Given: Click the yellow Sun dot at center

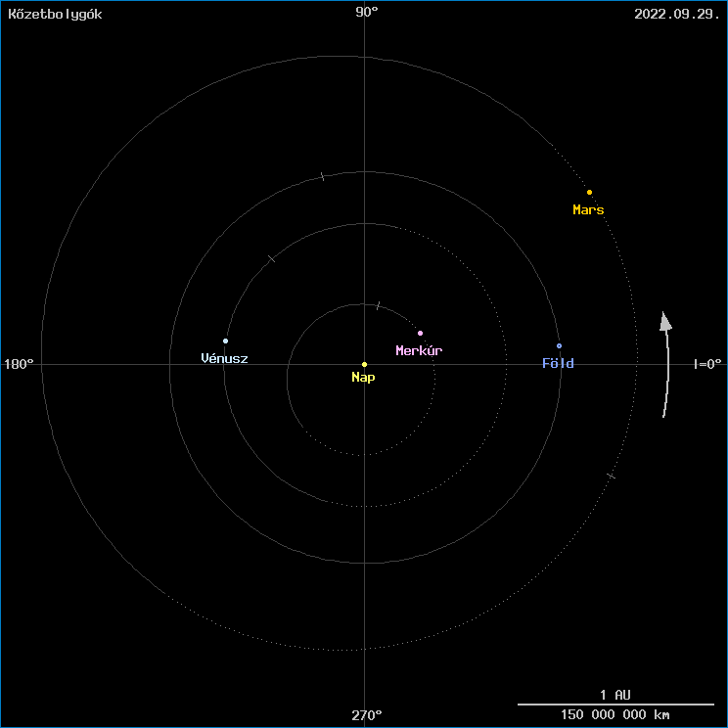Looking at the screenshot, I should click(364, 364).
